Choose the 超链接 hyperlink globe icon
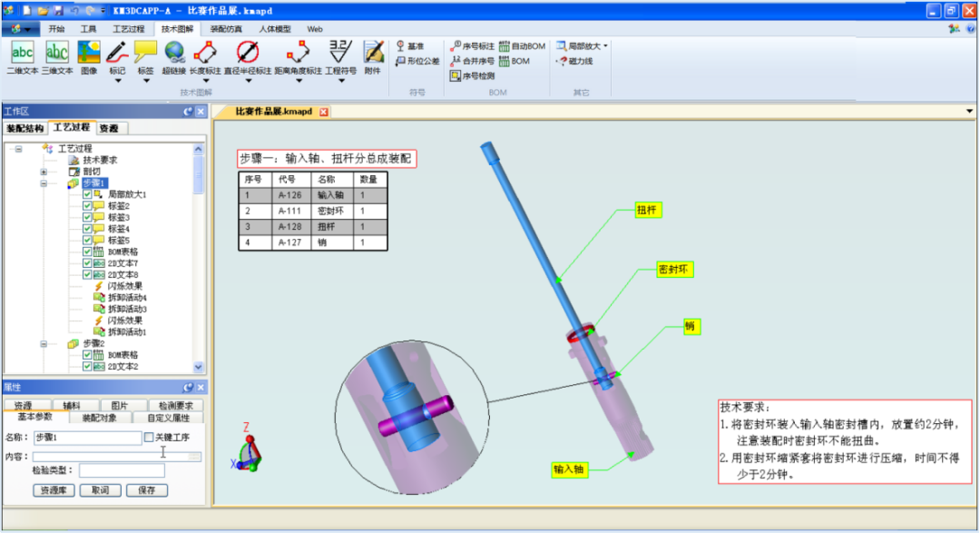 pyautogui.click(x=174, y=57)
